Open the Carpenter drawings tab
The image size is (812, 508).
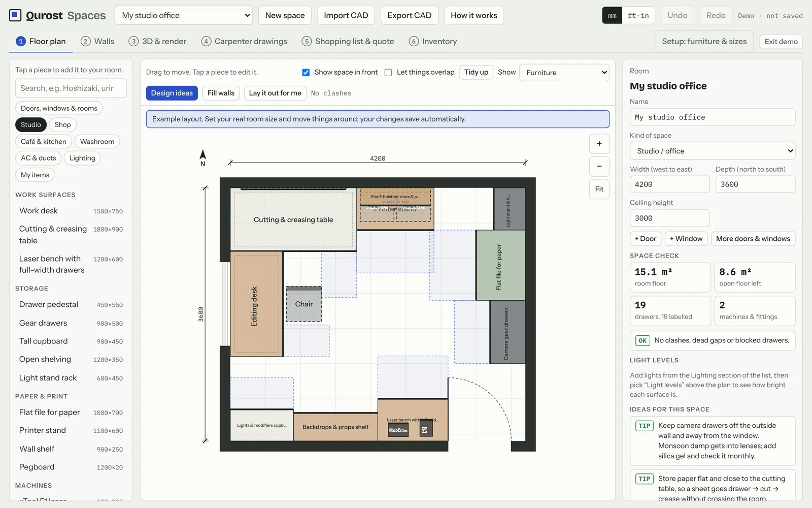244,41
